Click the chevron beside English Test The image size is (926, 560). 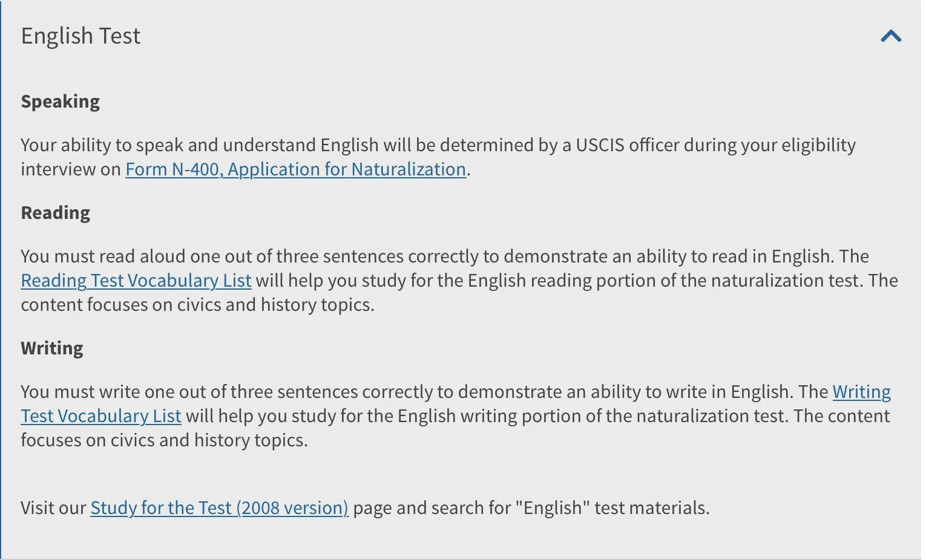(890, 36)
